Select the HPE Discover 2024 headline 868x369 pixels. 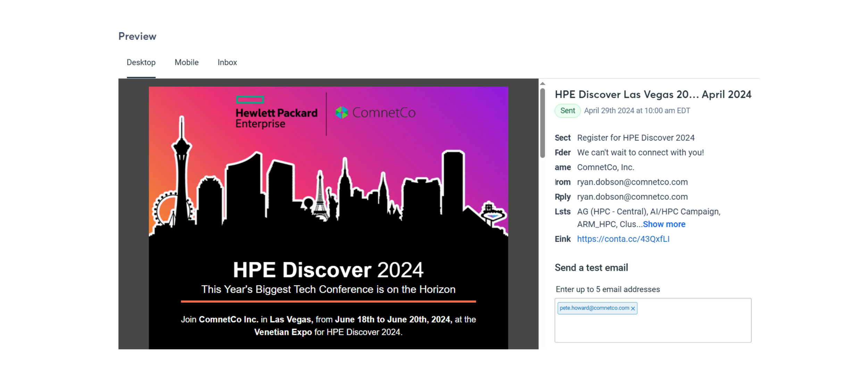coord(328,270)
